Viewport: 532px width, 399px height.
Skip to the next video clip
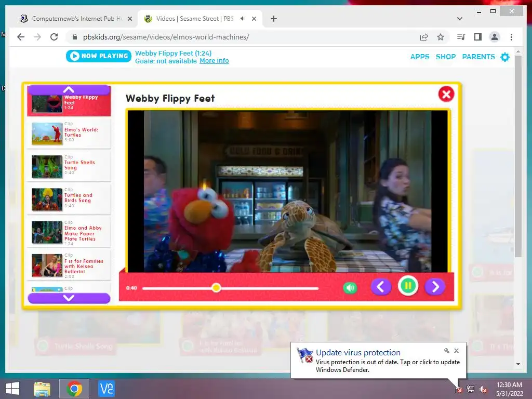pyautogui.click(x=435, y=287)
